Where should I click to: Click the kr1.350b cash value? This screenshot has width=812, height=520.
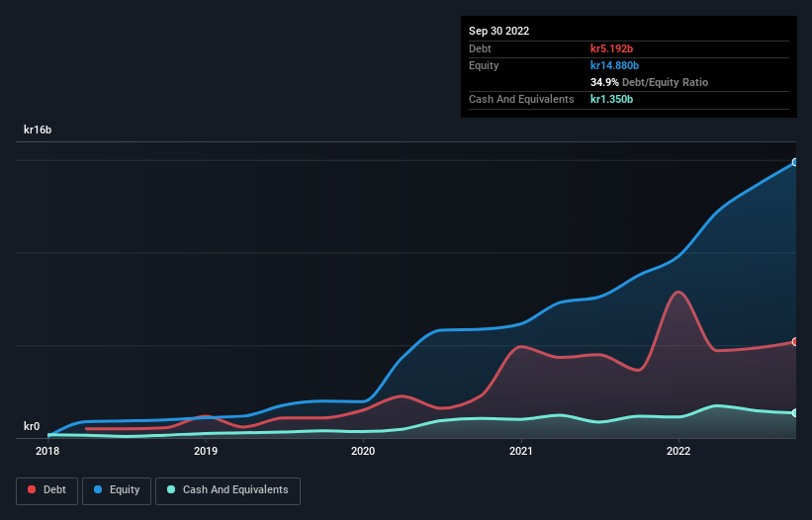click(611, 99)
